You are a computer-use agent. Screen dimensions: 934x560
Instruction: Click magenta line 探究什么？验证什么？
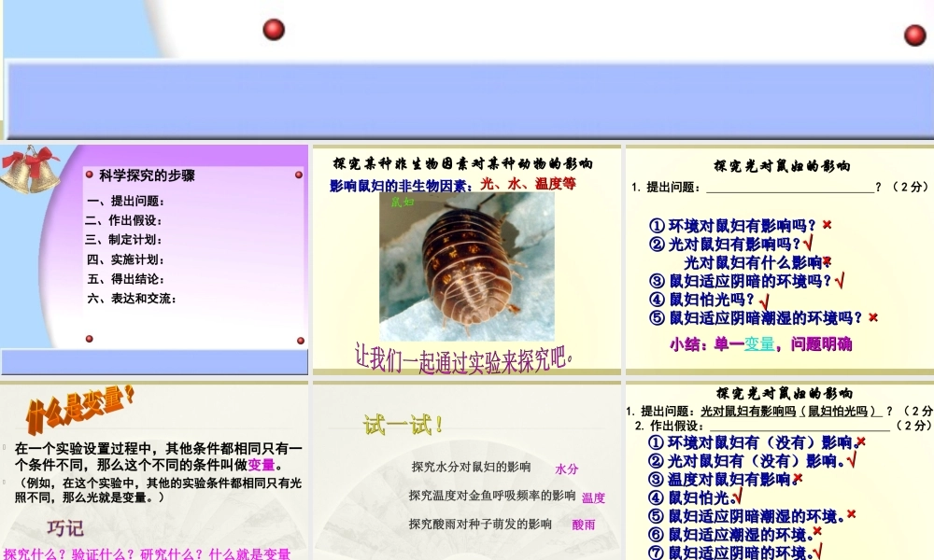pos(147,554)
